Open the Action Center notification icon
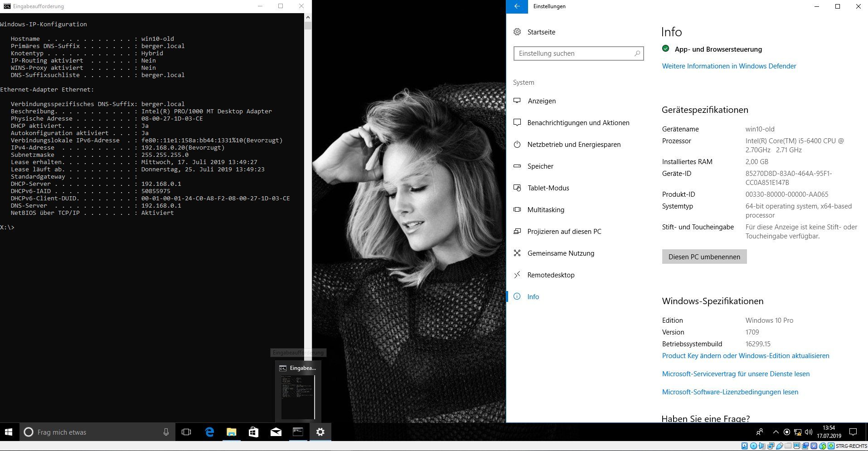This screenshot has width=868, height=451. 853,432
